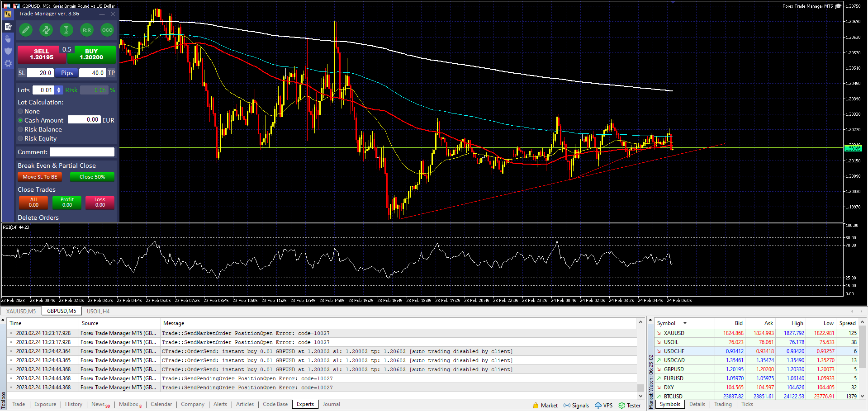Select the GBPUSD row in Market Watch

point(756,369)
